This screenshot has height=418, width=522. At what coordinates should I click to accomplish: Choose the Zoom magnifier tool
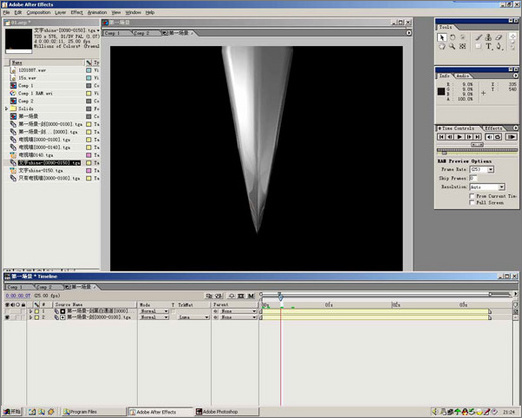pos(452,46)
